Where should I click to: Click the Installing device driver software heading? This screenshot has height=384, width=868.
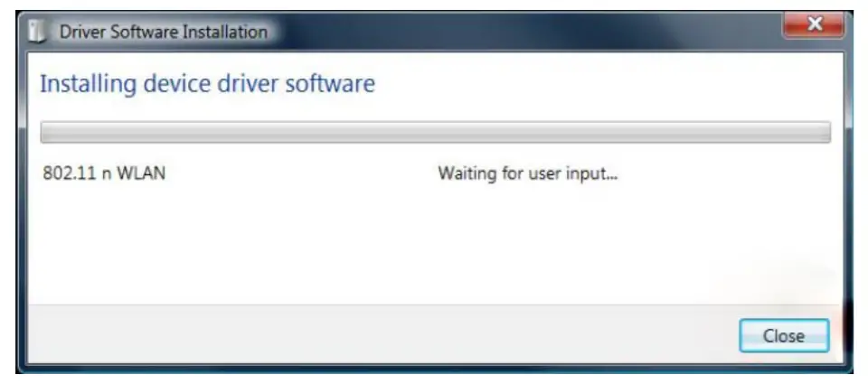point(208,85)
